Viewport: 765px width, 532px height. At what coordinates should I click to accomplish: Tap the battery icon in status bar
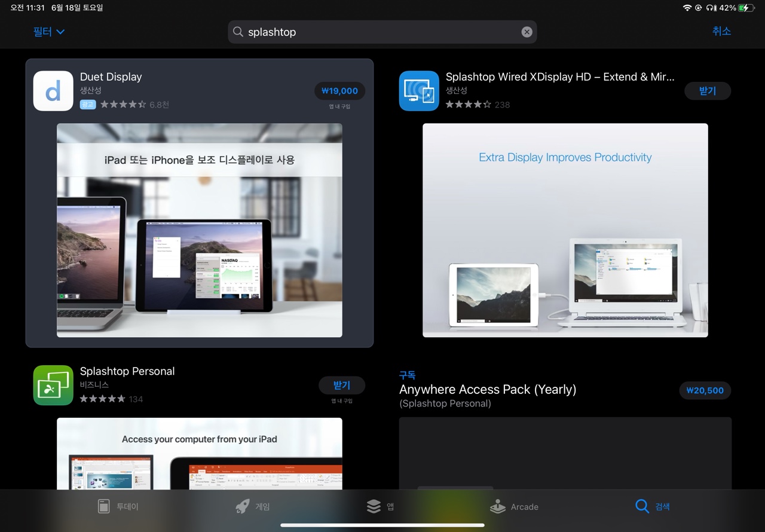coord(746,8)
